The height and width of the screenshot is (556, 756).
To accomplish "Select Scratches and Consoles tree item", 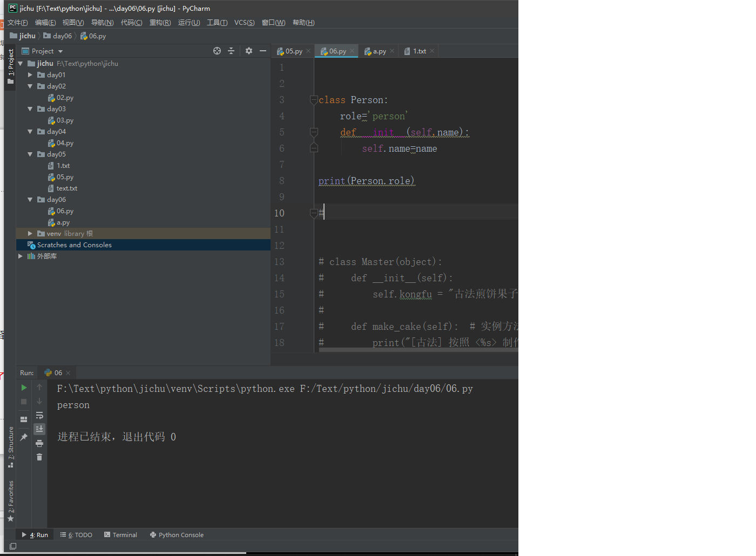I will (x=143, y=245).
